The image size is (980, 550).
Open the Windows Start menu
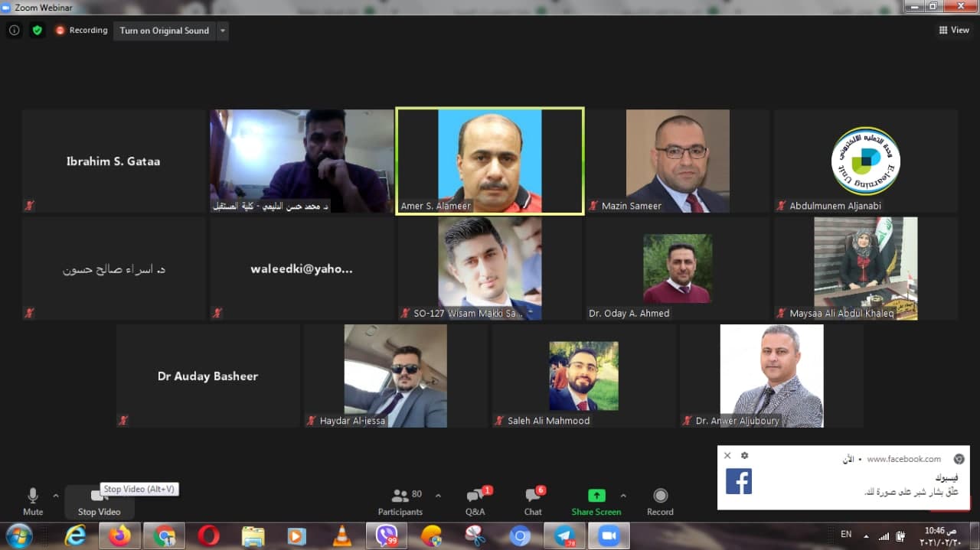pyautogui.click(x=18, y=535)
